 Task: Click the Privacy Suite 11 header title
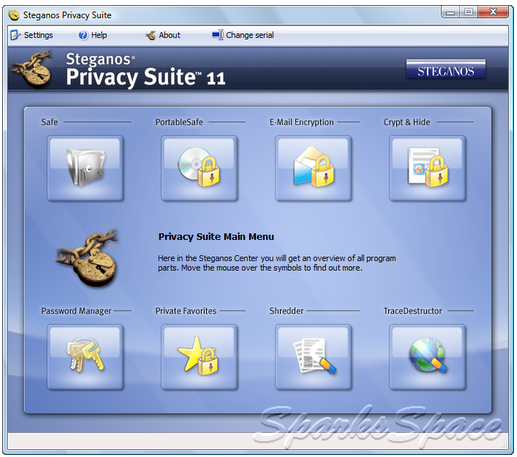pos(145,77)
